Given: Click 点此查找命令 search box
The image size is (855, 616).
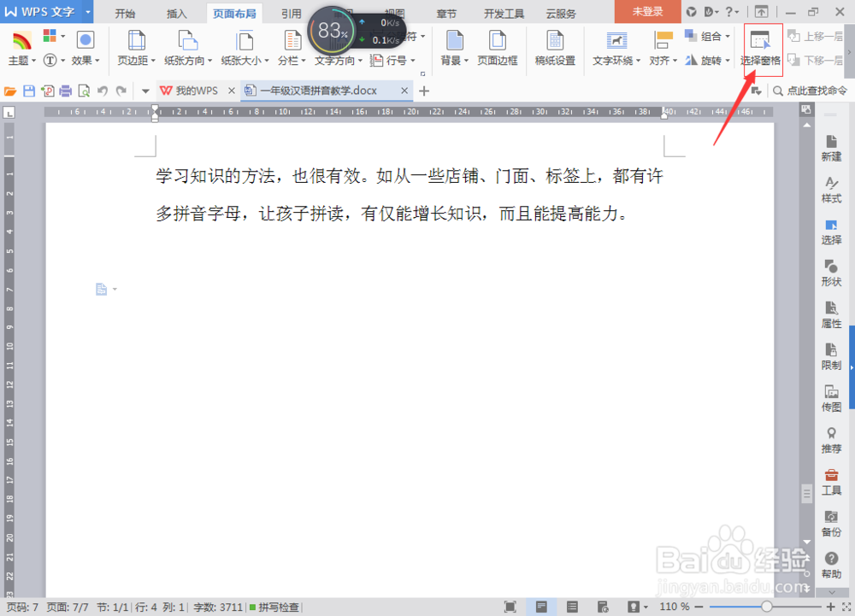Looking at the screenshot, I should [811, 91].
